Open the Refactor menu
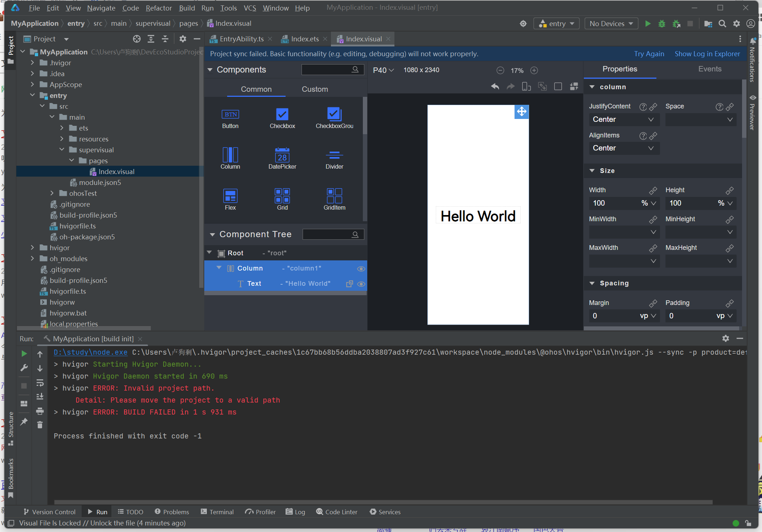Image resolution: width=762 pixels, height=532 pixels. point(159,8)
